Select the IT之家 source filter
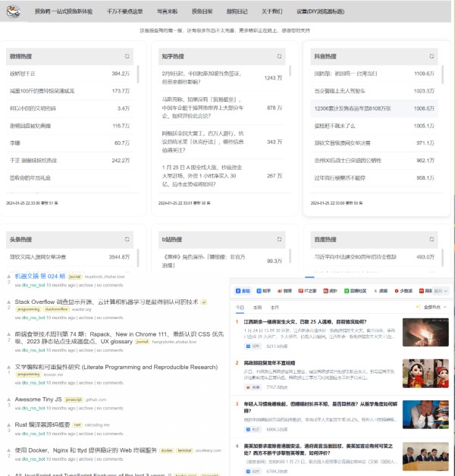 (307, 291)
